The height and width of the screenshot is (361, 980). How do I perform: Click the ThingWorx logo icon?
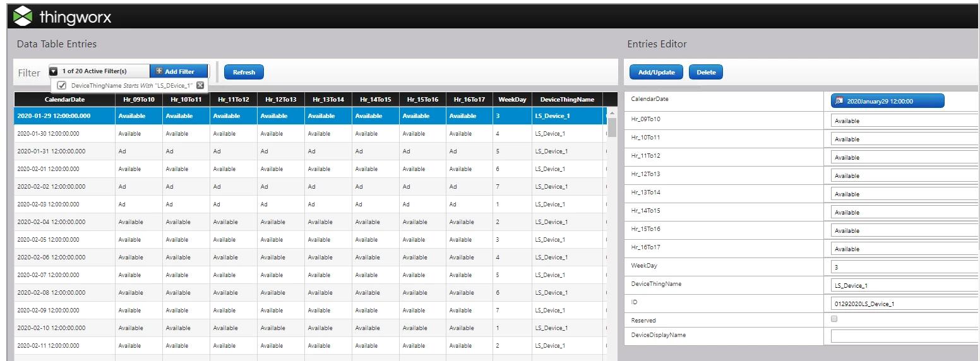[23, 16]
